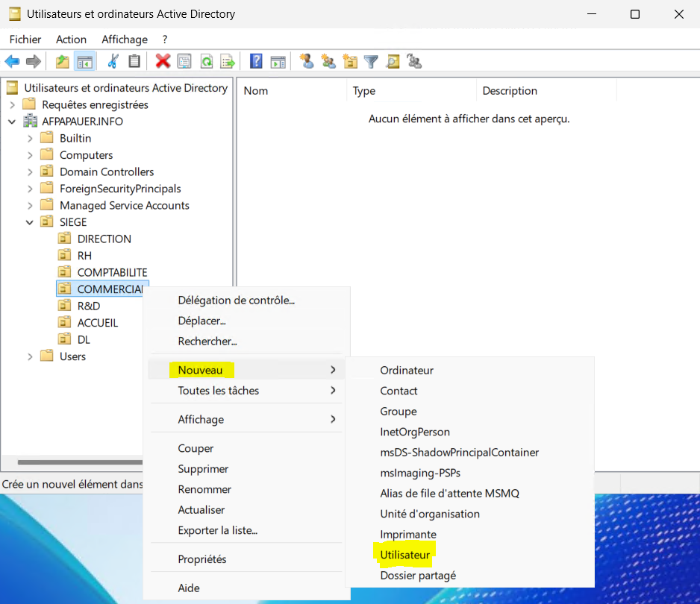
Task: Click the red Delete X toolbar icon
Action: click(x=163, y=62)
